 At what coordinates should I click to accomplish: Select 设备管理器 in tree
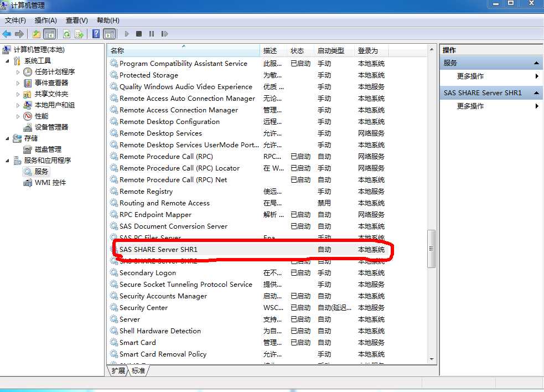pos(51,127)
